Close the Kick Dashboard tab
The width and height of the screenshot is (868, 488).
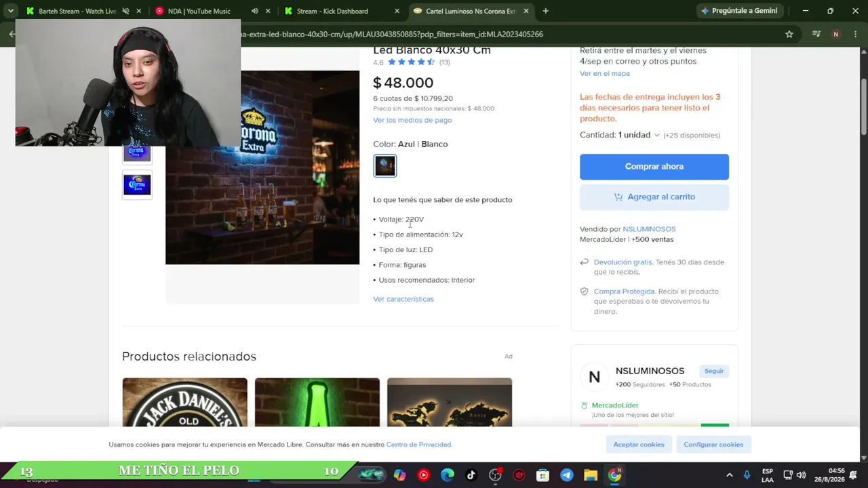pos(397,11)
